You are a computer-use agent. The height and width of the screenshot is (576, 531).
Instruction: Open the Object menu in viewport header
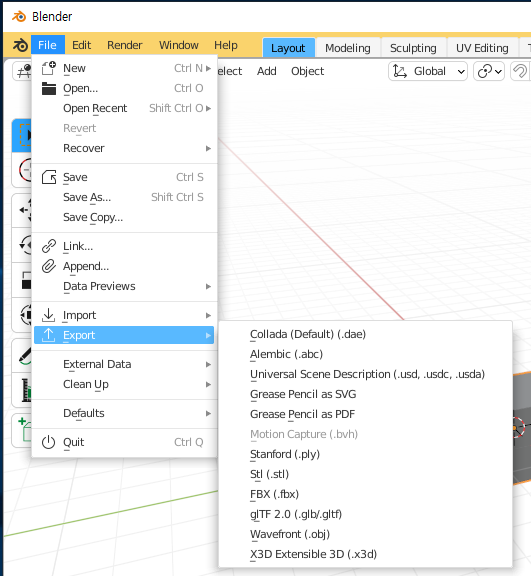tap(307, 71)
